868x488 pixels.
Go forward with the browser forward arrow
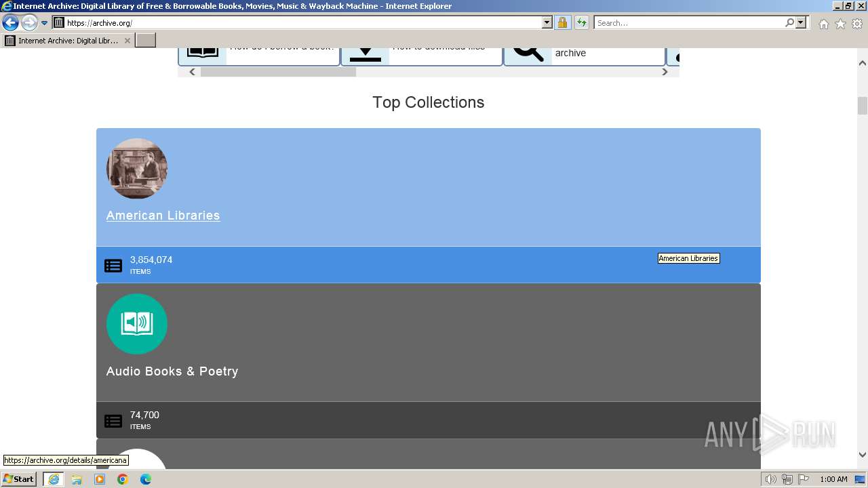(x=28, y=22)
